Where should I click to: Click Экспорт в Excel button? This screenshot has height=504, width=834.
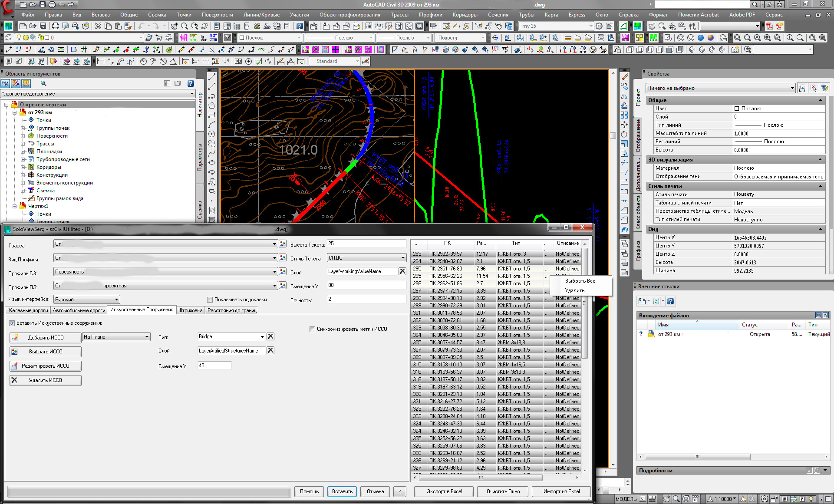point(444,491)
